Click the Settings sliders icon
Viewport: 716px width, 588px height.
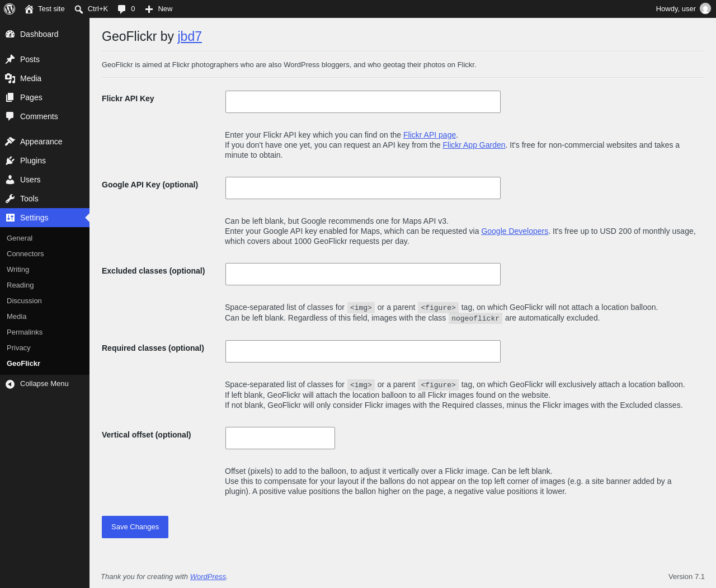pyautogui.click(x=10, y=218)
